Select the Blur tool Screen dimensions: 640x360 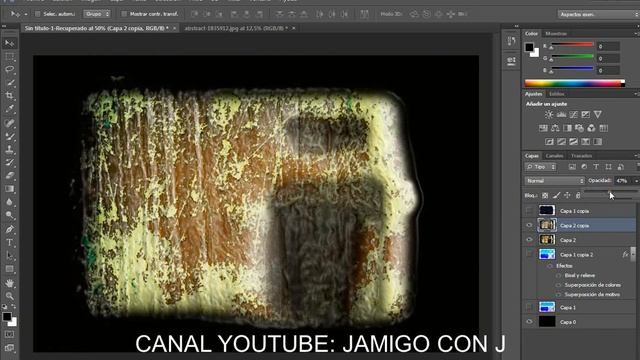click(x=10, y=202)
